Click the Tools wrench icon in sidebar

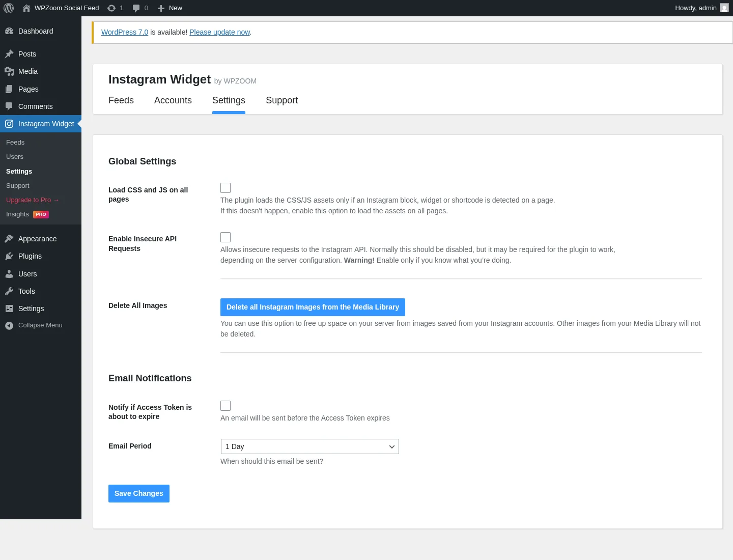[9, 291]
